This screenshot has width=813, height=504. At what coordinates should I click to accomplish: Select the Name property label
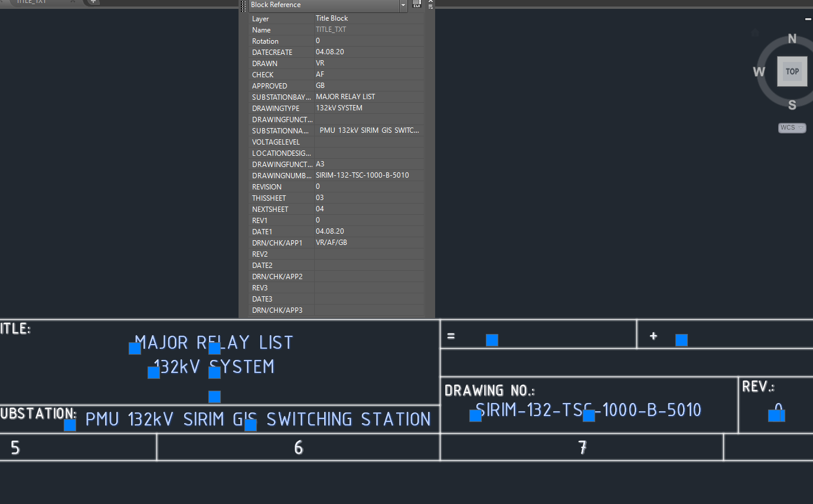click(x=262, y=30)
